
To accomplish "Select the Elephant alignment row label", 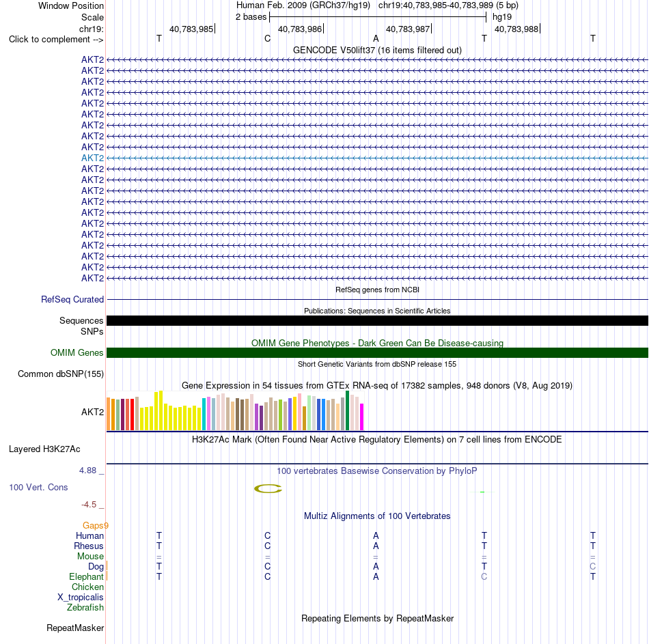I will 86,576.
